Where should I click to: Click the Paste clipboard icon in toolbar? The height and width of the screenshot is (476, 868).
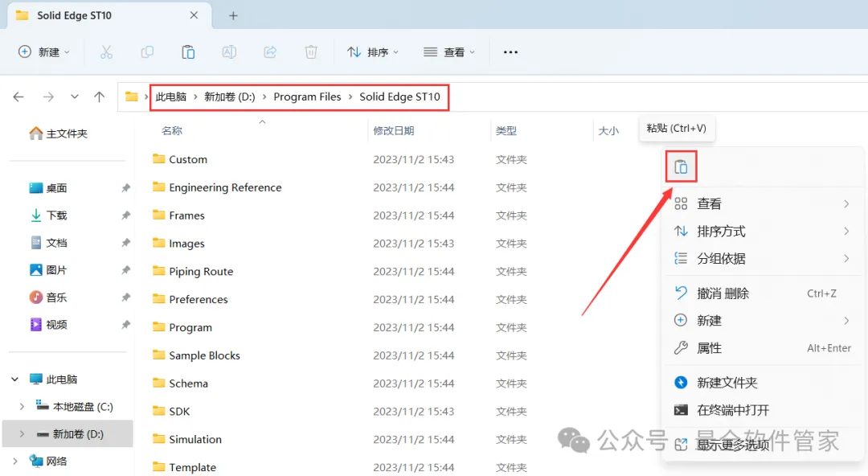[188, 52]
